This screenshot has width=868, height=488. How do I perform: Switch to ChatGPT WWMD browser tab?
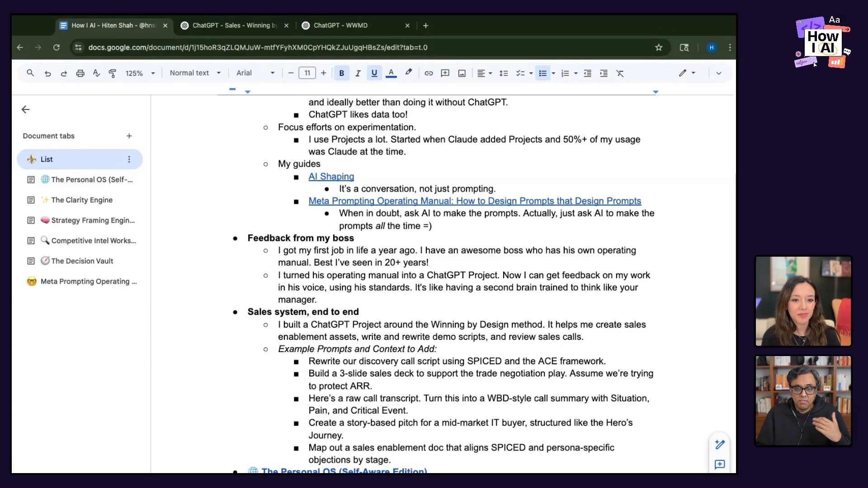(x=356, y=25)
